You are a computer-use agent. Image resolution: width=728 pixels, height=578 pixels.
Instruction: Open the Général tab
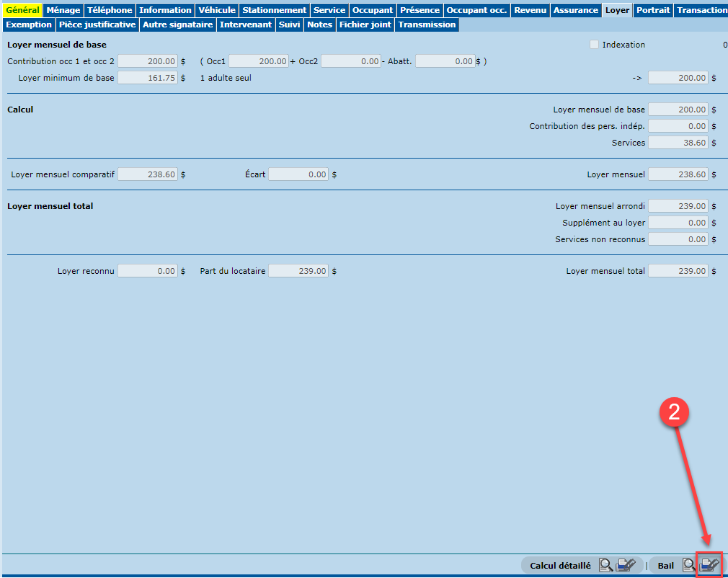point(22,10)
